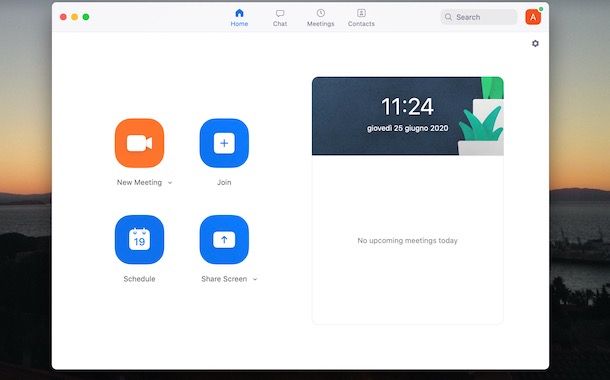610x380 pixels.
Task: Go to the Meetings tab
Action: click(x=321, y=18)
